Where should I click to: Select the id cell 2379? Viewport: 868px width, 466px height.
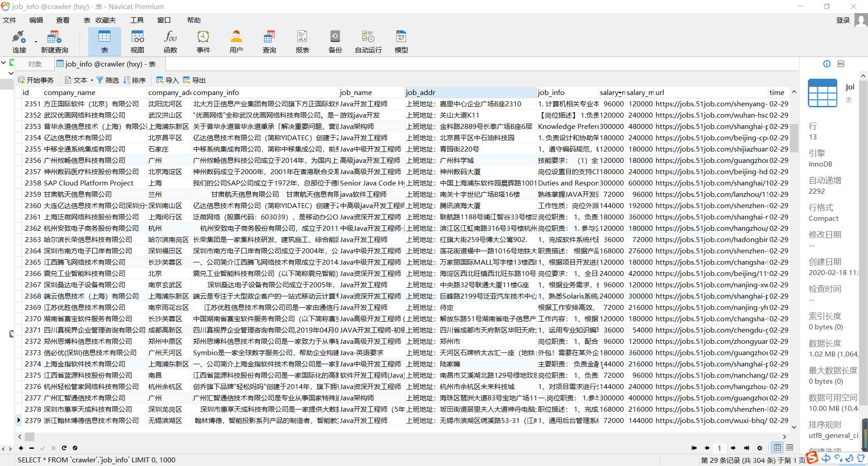click(x=33, y=420)
